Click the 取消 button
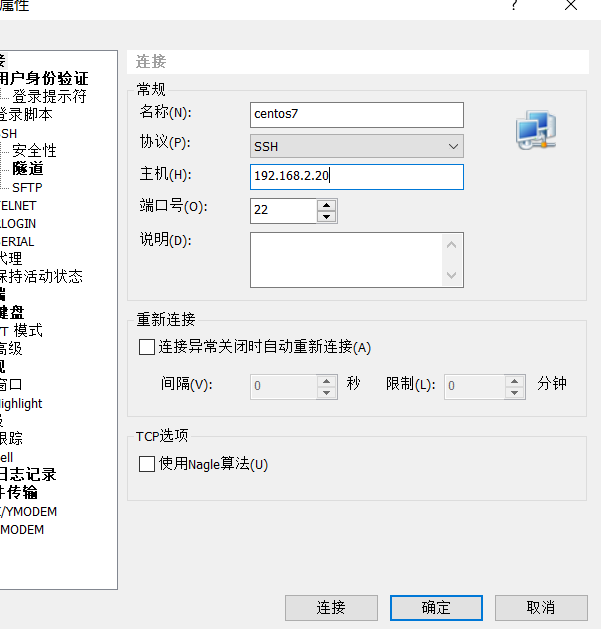This screenshot has width=601, height=629. [x=540, y=607]
